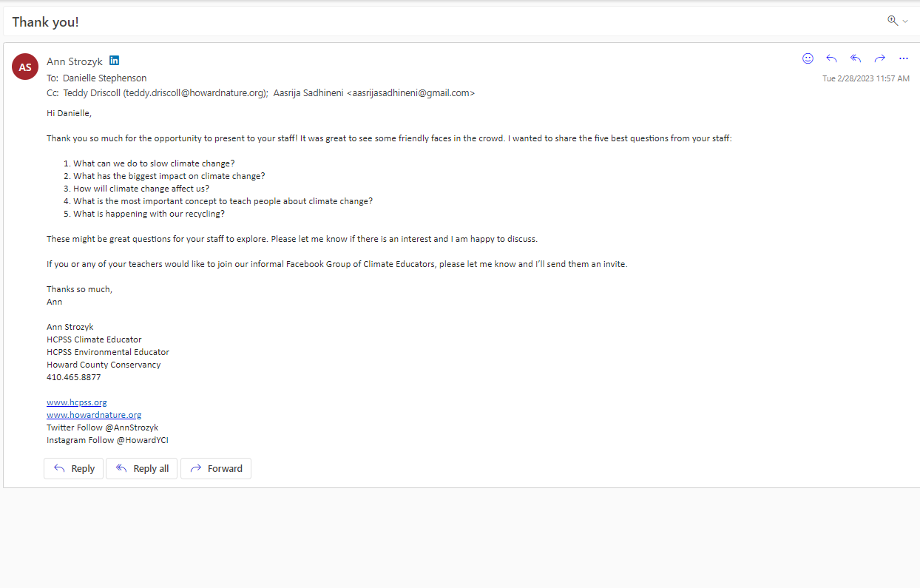The height and width of the screenshot is (588, 920).
Task: Open Ann Strozyk's LinkedIn profile icon
Action: tap(114, 61)
